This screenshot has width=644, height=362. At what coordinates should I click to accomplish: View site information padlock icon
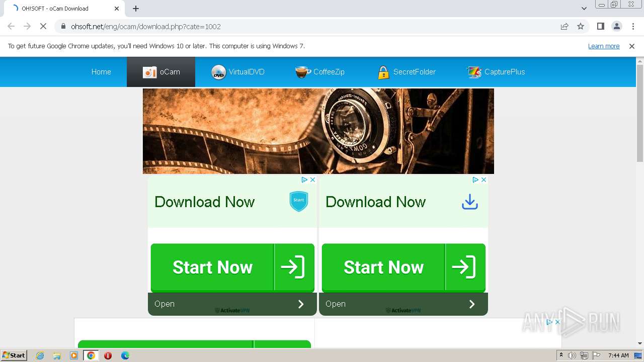[x=63, y=27]
